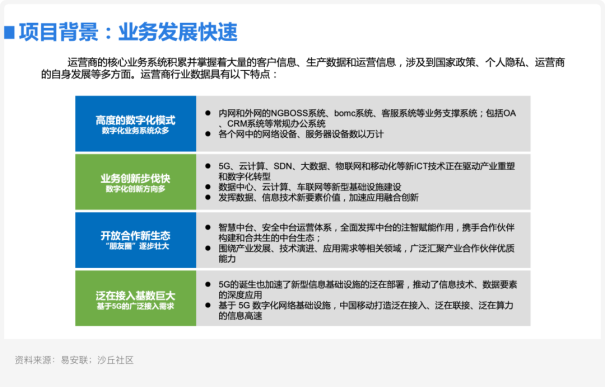Screen dimensions: 605x387
Task: Select the slide title 项目背景：业务发展快速
Action: pyautogui.click(x=128, y=32)
